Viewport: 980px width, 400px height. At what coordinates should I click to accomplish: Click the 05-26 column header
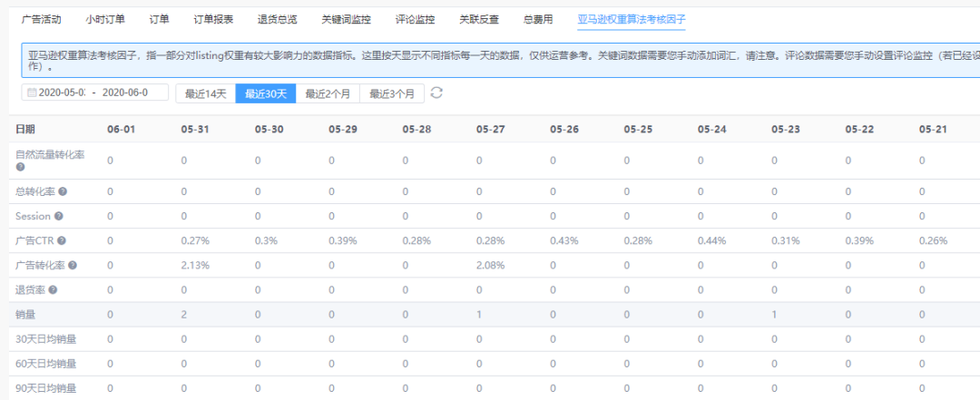coord(563,130)
